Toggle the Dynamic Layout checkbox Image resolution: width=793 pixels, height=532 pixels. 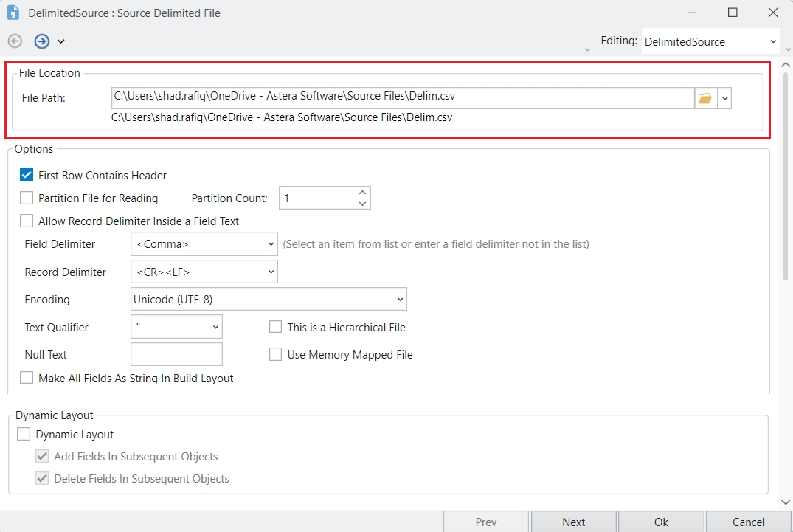click(24, 435)
